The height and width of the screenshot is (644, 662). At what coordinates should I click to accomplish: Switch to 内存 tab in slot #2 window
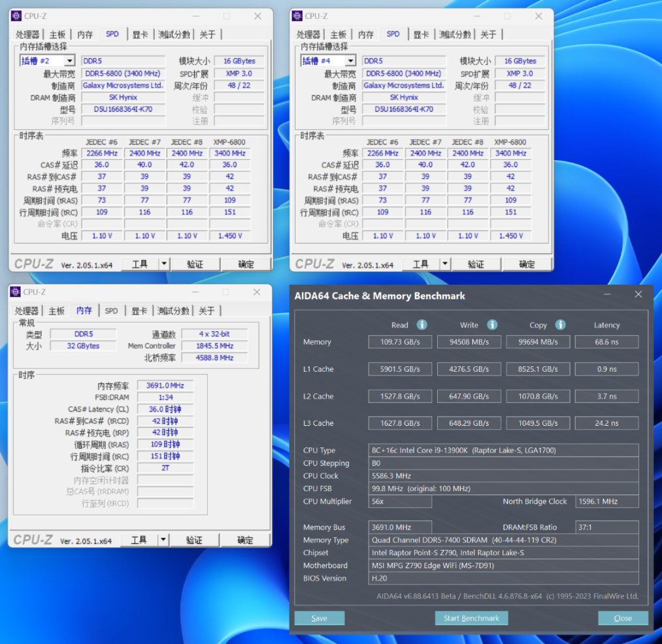85,35
